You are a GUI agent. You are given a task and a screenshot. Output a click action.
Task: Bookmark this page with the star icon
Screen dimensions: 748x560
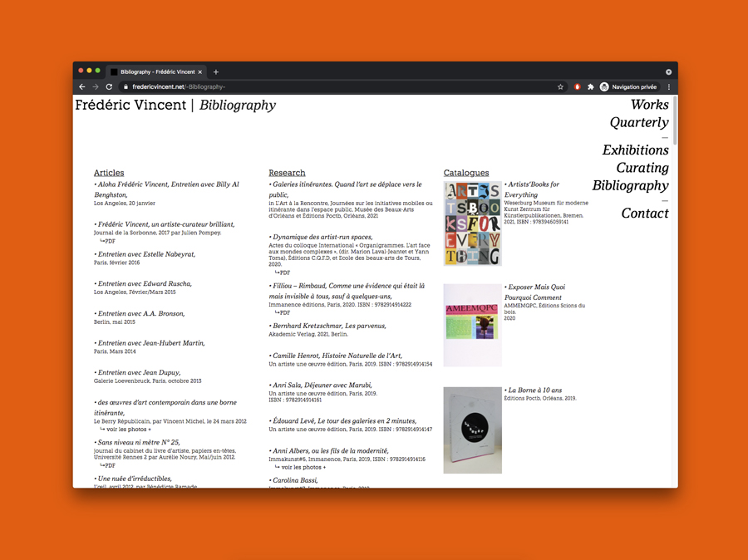(x=560, y=86)
